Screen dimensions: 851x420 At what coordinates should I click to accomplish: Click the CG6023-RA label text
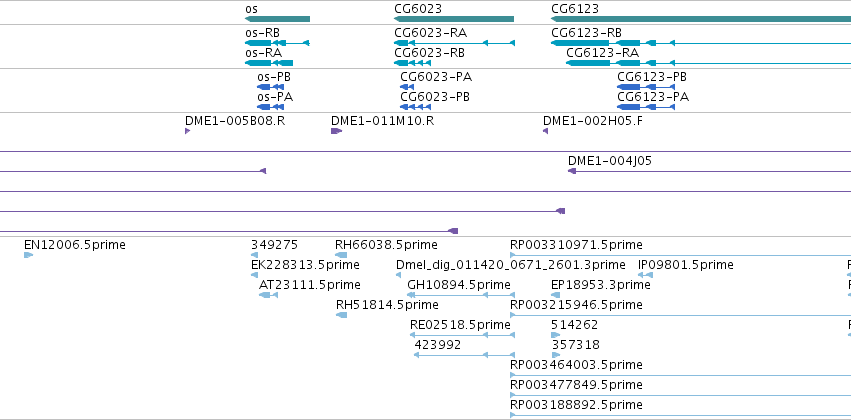coord(430,33)
